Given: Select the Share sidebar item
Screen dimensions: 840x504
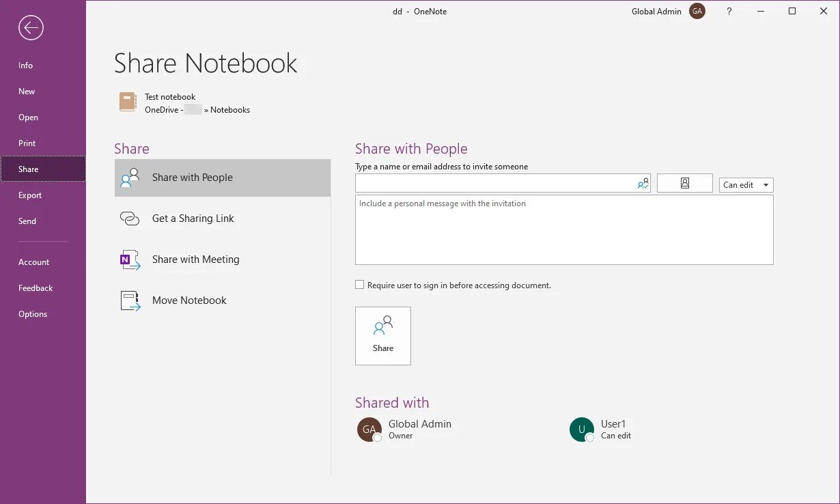Looking at the screenshot, I should coord(43,169).
